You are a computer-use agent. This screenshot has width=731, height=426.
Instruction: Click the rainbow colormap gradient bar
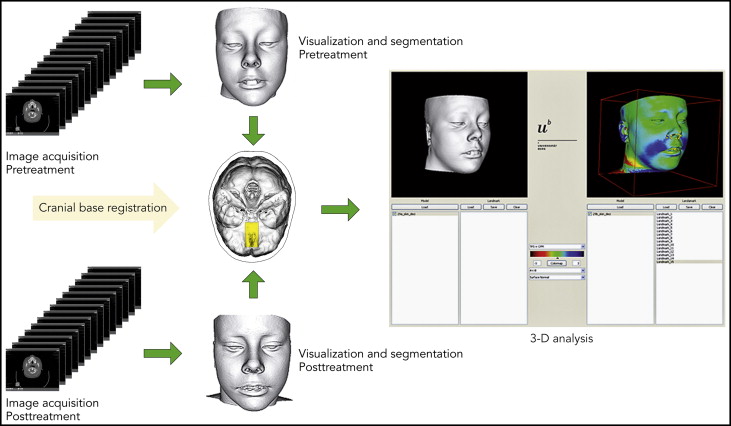tap(556, 254)
